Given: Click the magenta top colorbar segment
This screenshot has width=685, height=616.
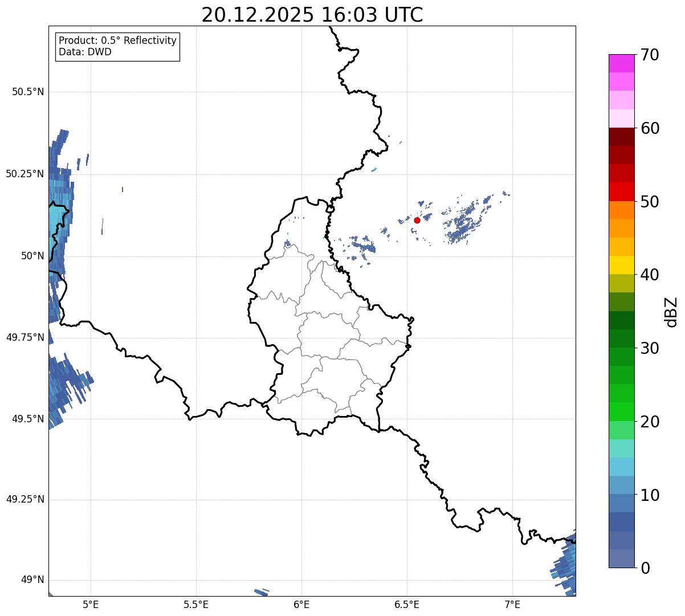Looking at the screenshot, I should click(621, 63).
